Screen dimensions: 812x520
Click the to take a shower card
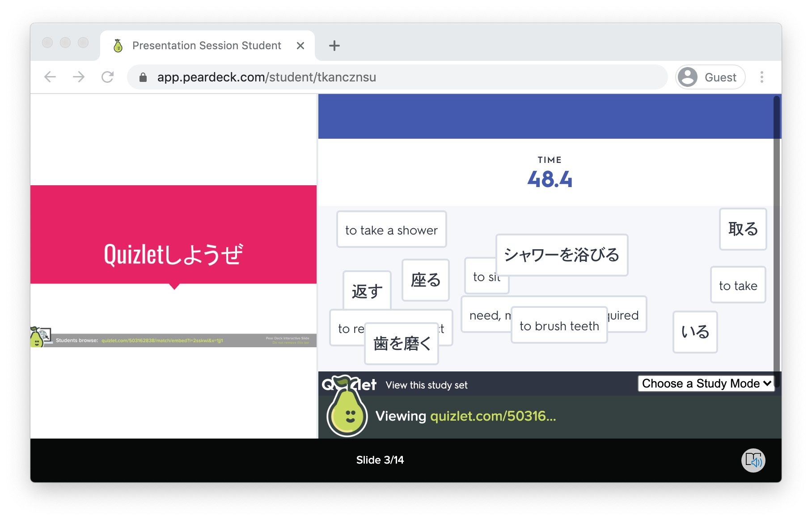[391, 230]
